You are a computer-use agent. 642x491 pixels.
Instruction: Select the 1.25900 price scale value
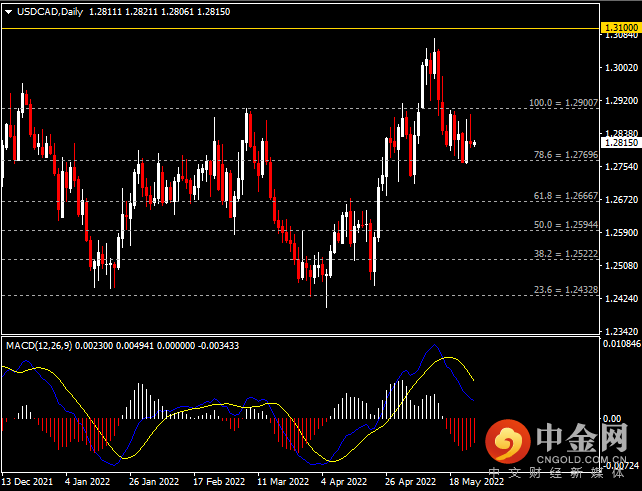[622, 233]
